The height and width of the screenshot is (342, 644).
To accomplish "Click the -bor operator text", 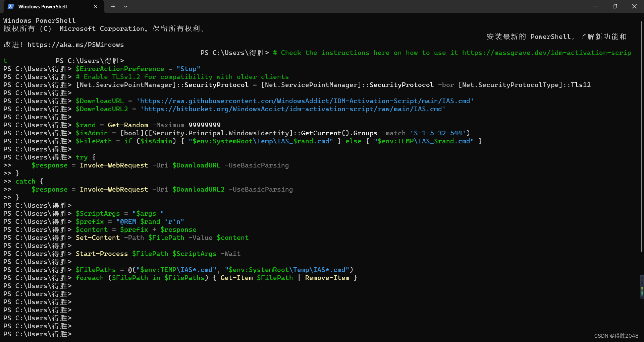I will 446,85.
